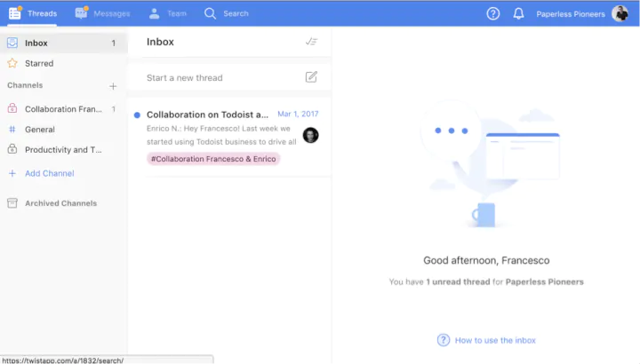Image resolution: width=640 pixels, height=364 pixels.
Task: Click the pink lock channel icon
Action: tap(12, 108)
